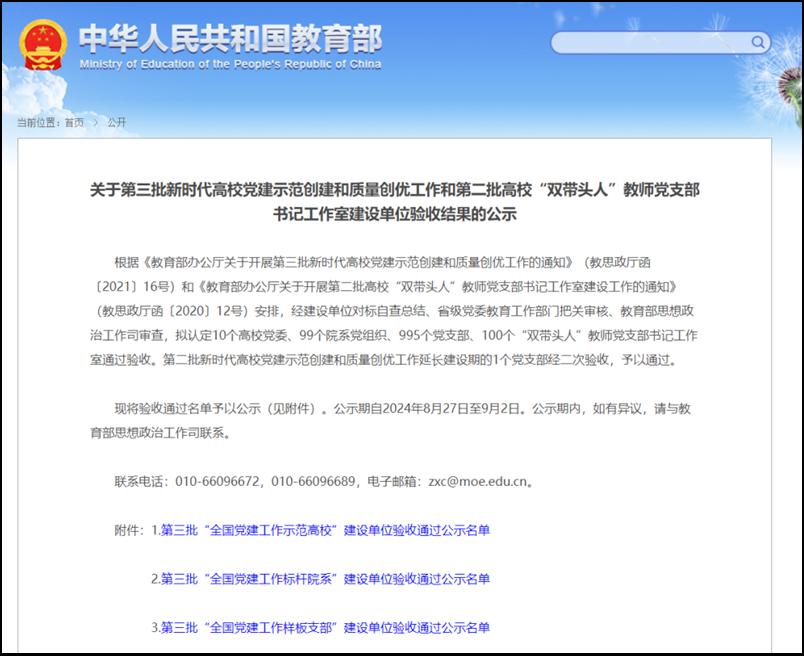Open attachment 1 “全国党建工作示范高校” list
Viewport: 804px width, 656px height.
coord(325,530)
